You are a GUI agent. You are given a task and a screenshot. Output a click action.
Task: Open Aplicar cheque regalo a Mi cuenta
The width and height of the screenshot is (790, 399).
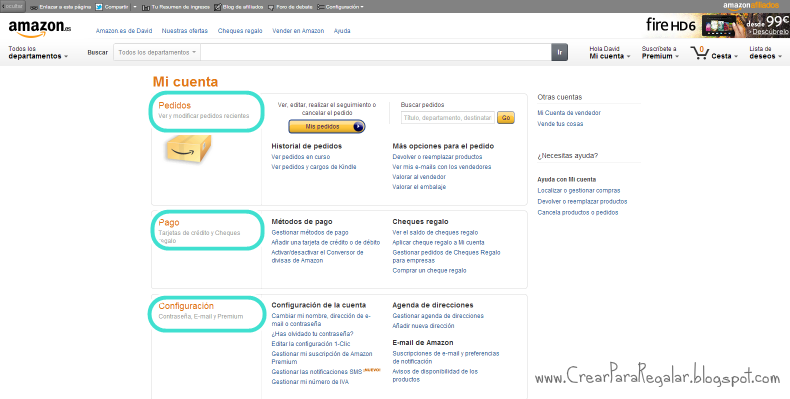tap(438, 242)
